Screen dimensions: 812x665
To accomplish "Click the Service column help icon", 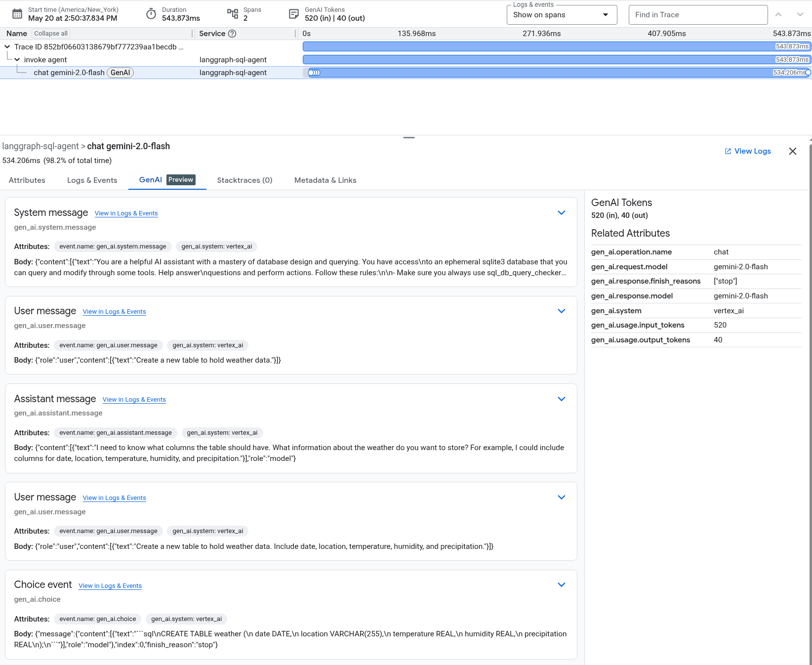I will (232, 34).
